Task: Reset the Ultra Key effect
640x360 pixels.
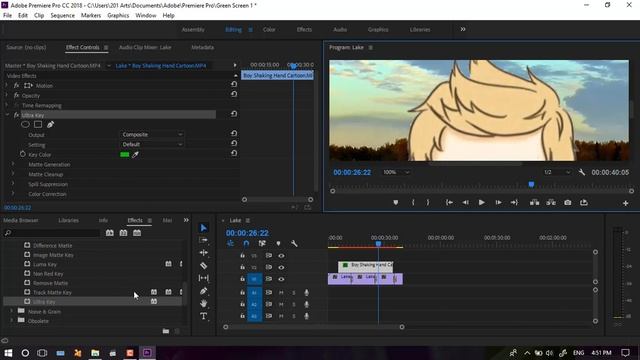Action: pos(233,114)
